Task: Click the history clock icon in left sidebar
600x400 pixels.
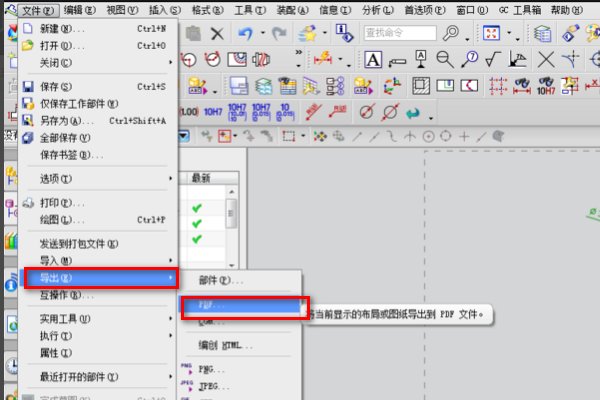Action: click(x=12, y=366)
